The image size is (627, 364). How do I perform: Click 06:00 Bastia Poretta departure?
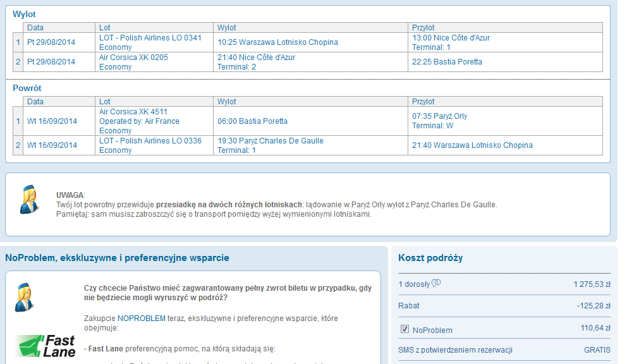(252, 121)
